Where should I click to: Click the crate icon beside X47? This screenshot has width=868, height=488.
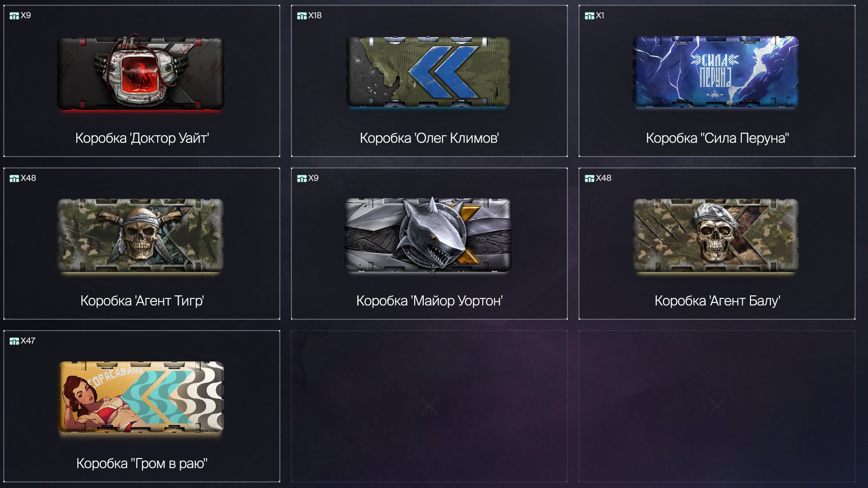pyautogui.click(x=14, y=341)
